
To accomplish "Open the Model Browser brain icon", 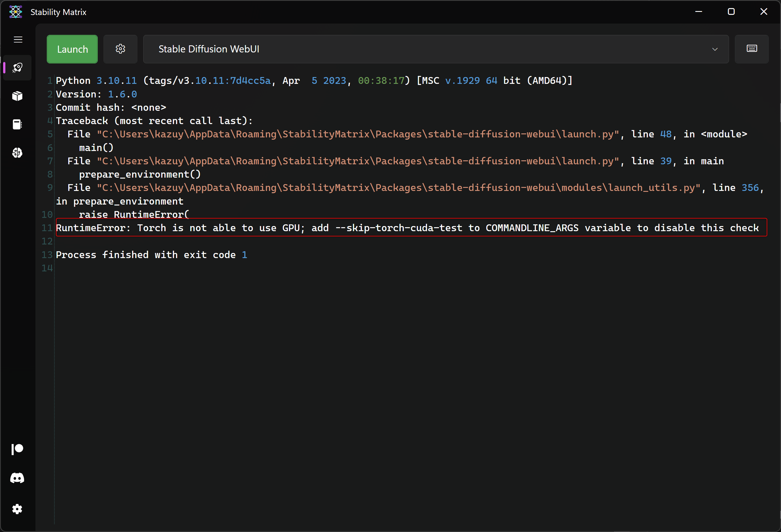I will coord(18,153).
